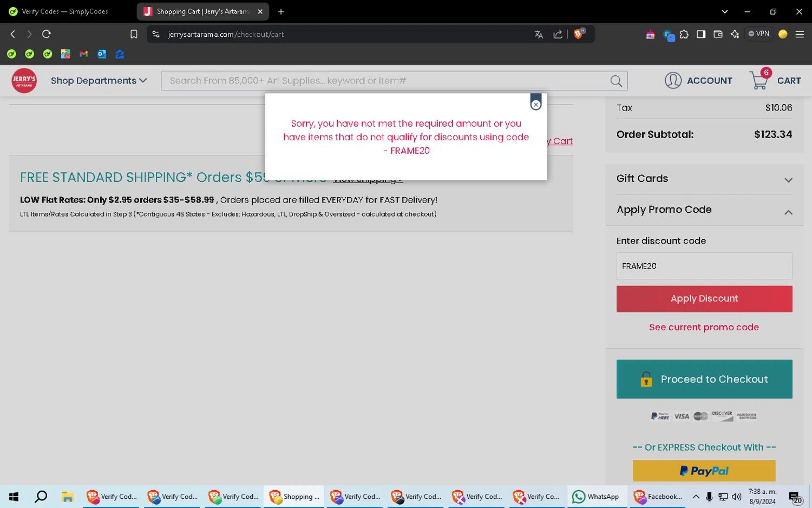Open the Brave Wallet icon
This screenshot has height=508, width=812.
[718, 34]
